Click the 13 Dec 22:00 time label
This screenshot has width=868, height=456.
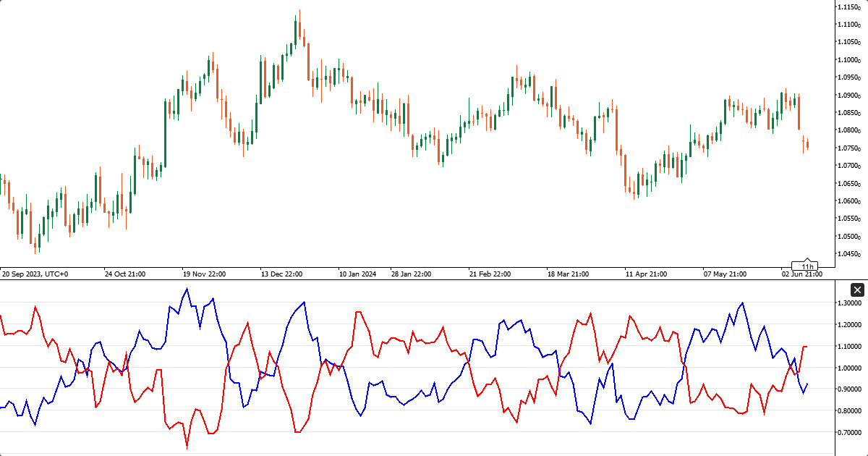[x=281, y=274]
